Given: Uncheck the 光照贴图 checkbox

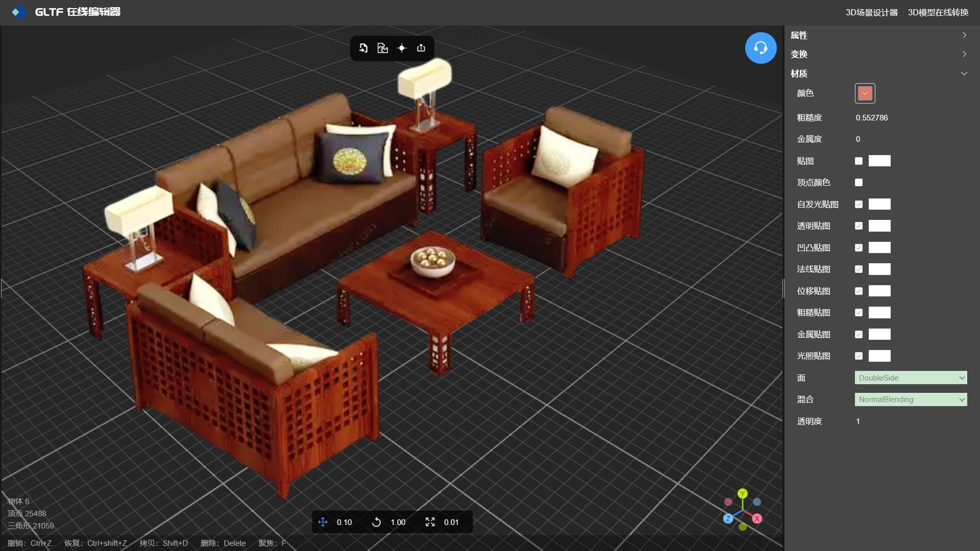Looking at the screenshot, I should pos(859,356).
